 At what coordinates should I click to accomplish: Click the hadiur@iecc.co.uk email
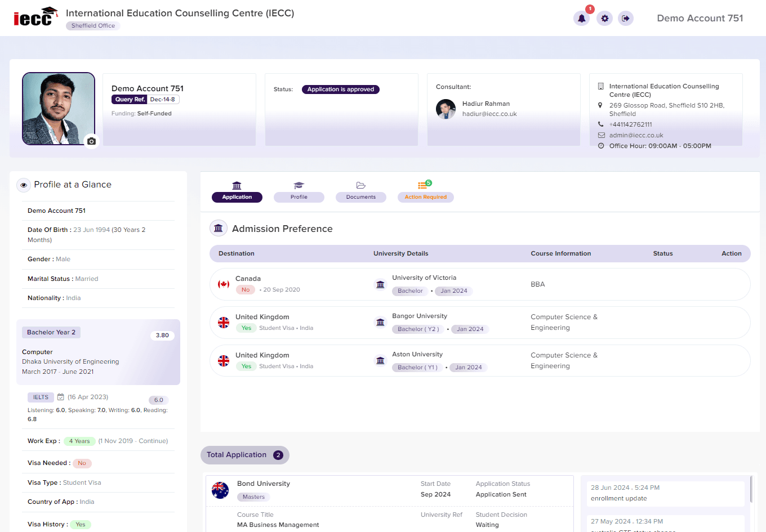pos(489,114)
